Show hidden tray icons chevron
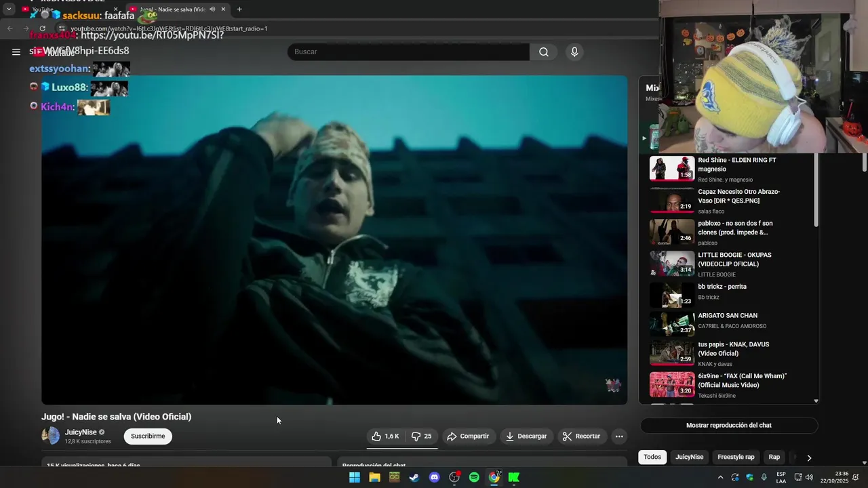This screenshot has width=868, height=488. 720,477
